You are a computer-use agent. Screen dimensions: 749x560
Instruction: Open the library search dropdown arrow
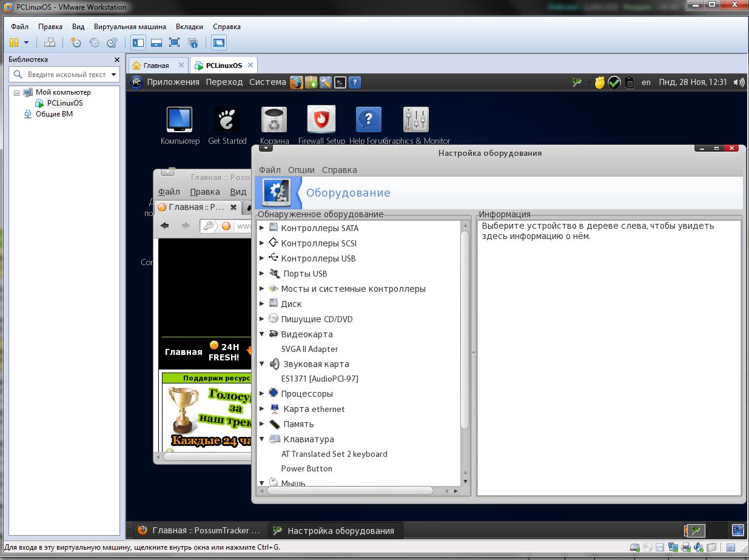(113, 75)
